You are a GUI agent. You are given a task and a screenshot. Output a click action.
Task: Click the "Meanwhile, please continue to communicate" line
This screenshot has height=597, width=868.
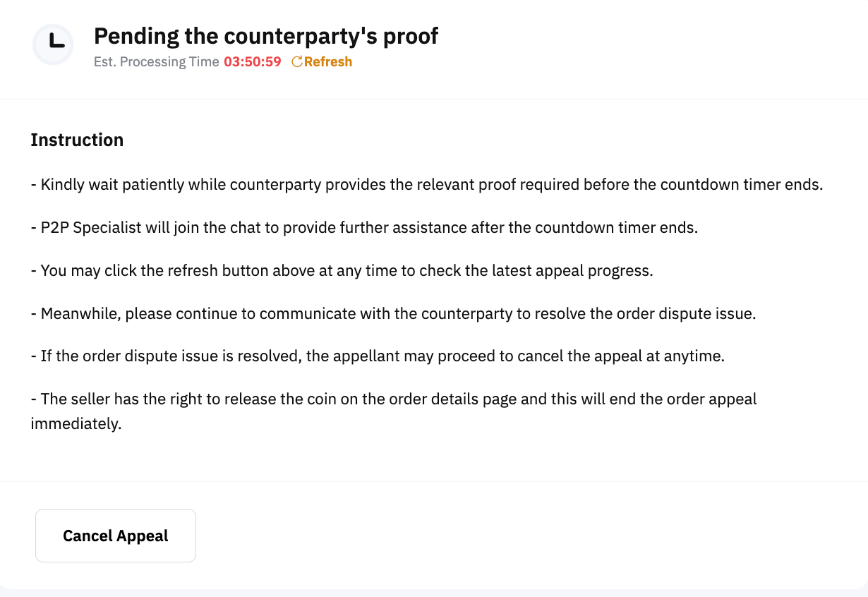[x=393, y=313]
